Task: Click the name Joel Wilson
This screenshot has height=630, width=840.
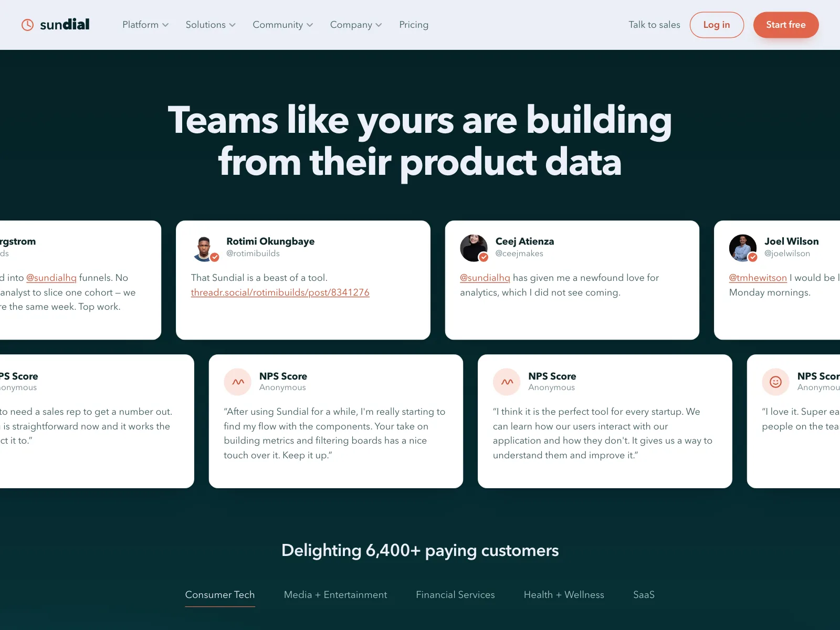Action: tap(791, 241)
